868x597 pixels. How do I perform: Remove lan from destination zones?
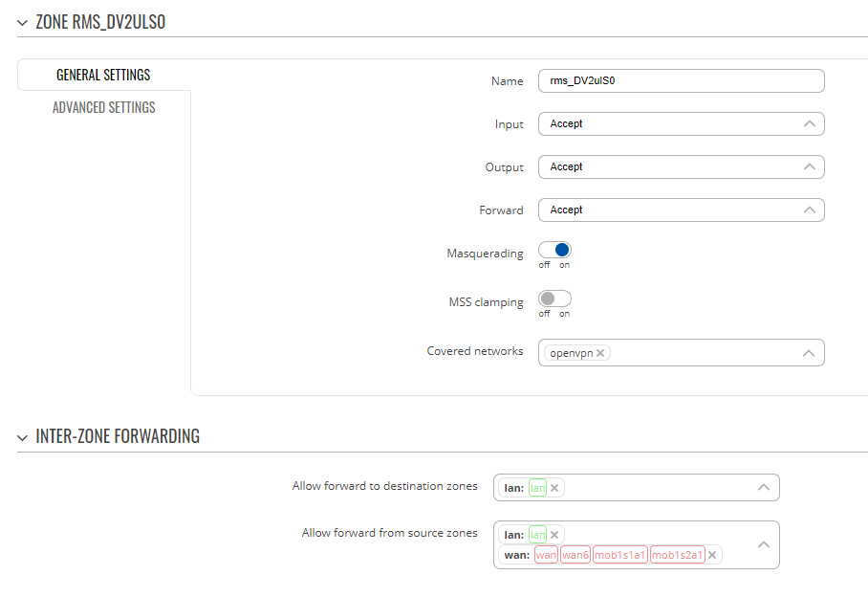pyautogui.click(x=554, y=488)
